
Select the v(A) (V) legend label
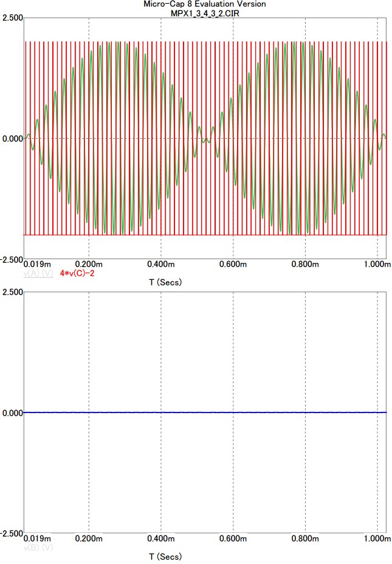pos(40,274)
